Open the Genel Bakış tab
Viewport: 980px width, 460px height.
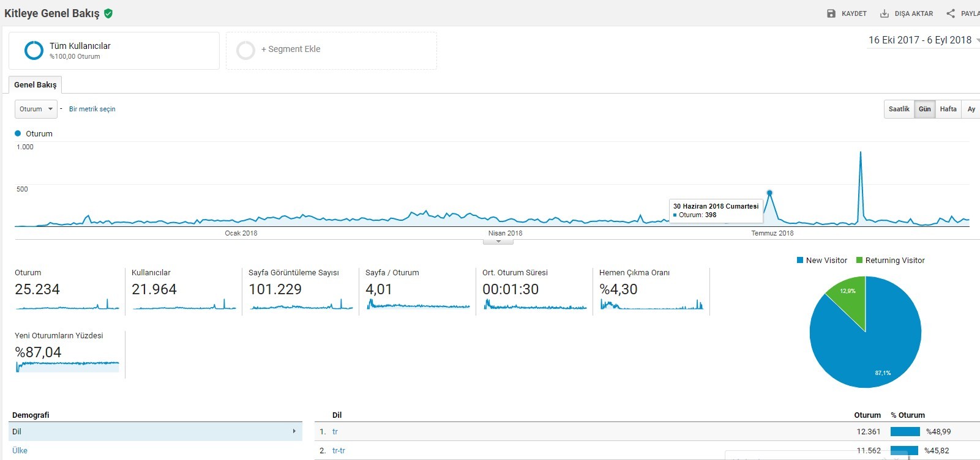(36, 84)
